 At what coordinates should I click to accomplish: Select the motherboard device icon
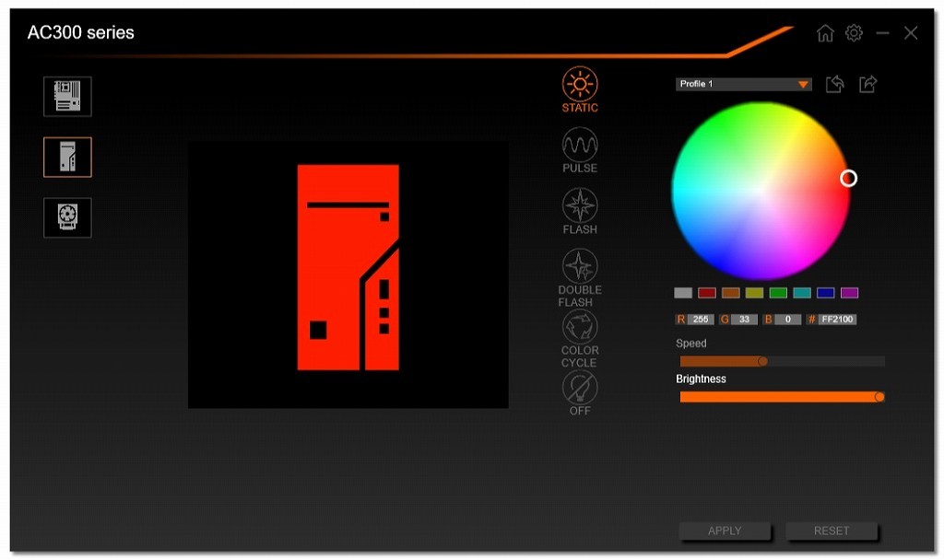click(x=67, y=96)
